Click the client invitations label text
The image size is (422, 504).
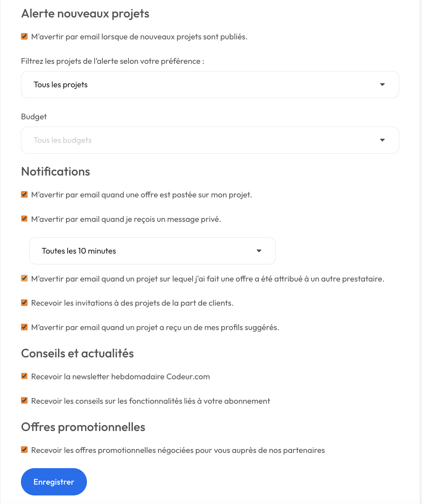[132, 303]
